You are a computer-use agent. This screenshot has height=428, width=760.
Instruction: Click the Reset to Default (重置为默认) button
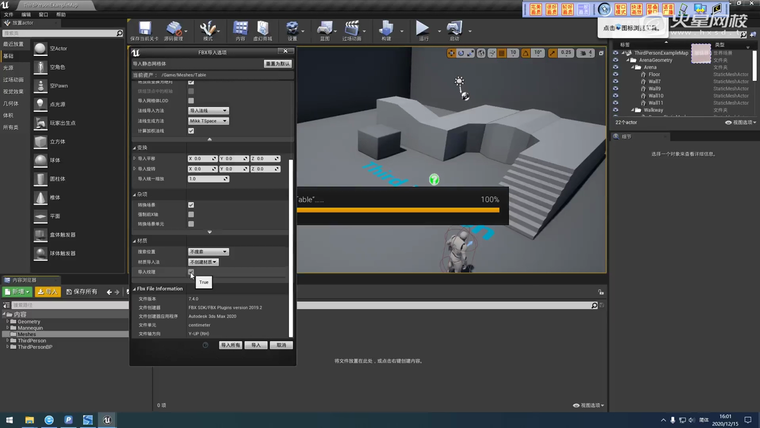click(x=276, y=63)
